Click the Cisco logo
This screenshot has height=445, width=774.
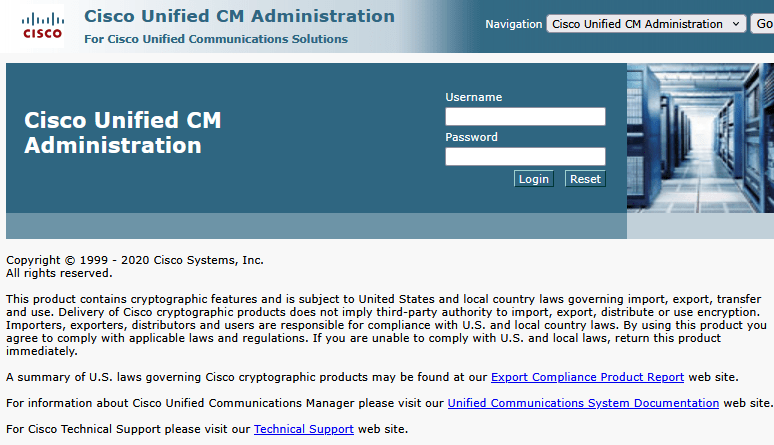(42, 25)
